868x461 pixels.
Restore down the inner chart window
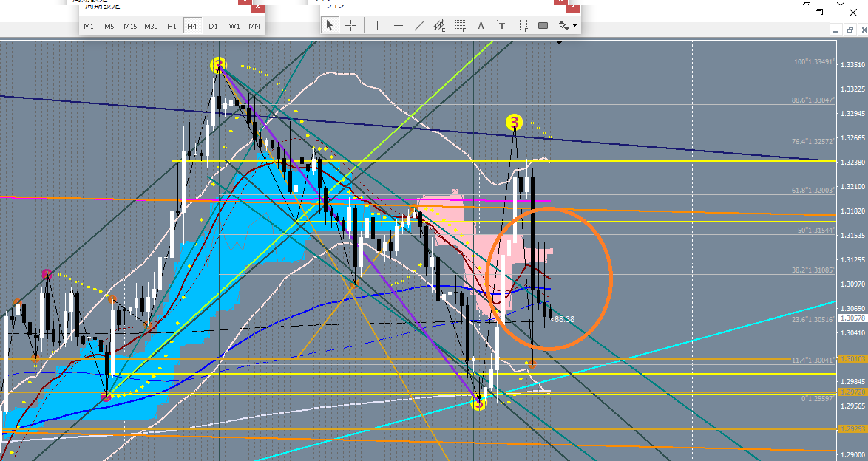pos(845,30)
